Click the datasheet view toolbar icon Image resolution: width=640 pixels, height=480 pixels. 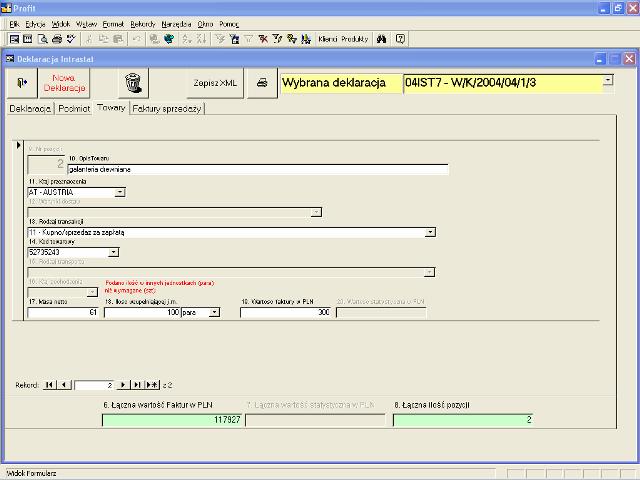pyautogui.click(x=28, y=39)
